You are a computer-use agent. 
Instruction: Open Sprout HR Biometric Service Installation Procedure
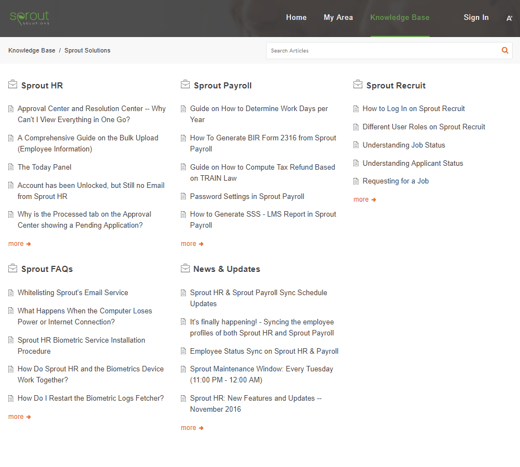pyautogui.click(x=81, y=346)
